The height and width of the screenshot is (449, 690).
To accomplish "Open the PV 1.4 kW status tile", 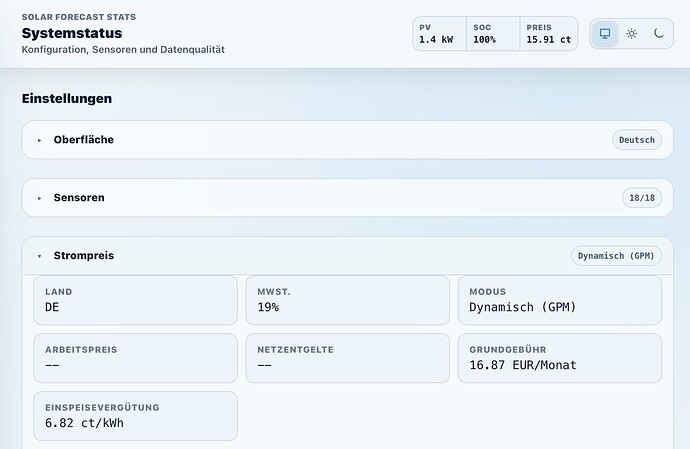I will (439, 34).
